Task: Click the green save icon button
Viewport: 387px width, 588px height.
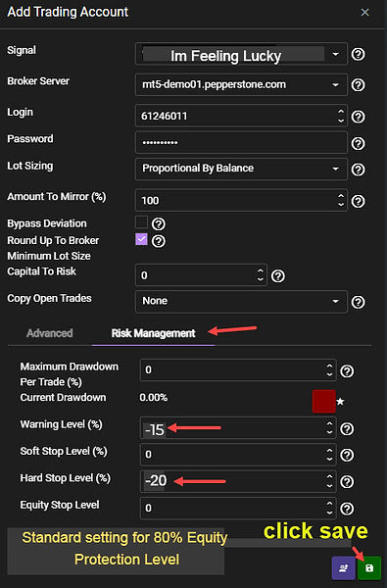Action: [369, 568]
